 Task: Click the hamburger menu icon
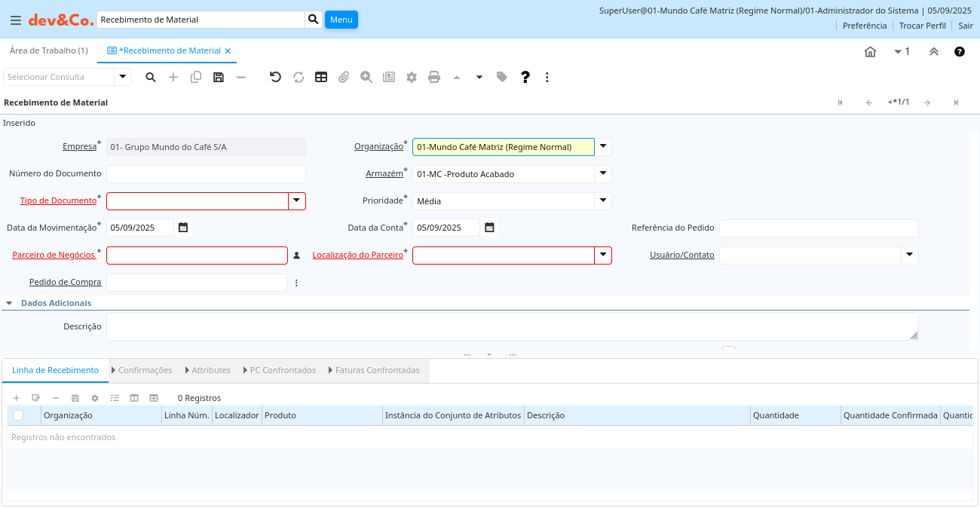[x=16, y=20]
